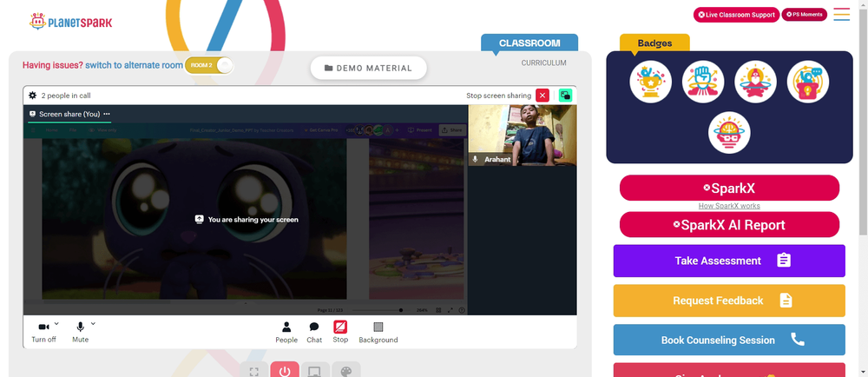Screen dimensions: 868x377
Task: Select the brain with glasses badge
Action: [729, 133]
